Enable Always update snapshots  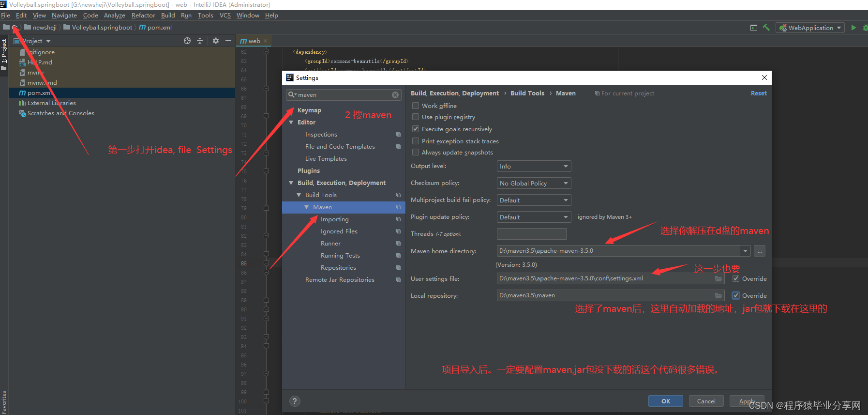[x=416, y=152]
